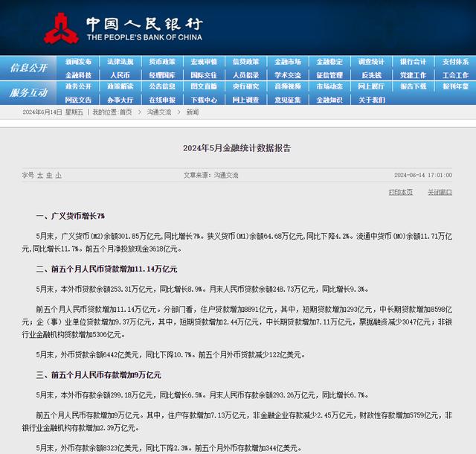Select 经理国库 menu item
Image resolution: width=476 pixels, height=454 pixels.
pyautogui.click(x=162, y=75)
